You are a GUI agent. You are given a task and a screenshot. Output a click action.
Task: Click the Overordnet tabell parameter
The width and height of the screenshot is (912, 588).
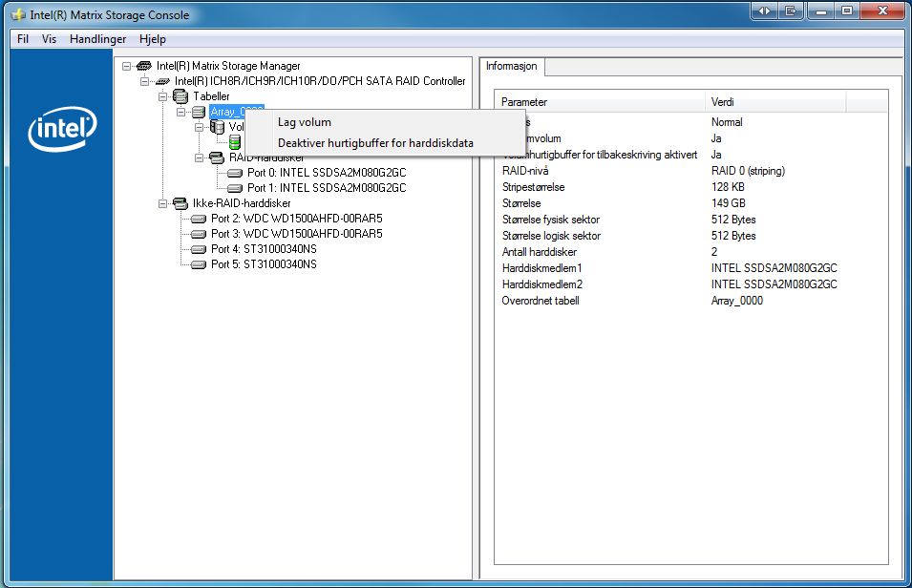(x=541, y=301)
